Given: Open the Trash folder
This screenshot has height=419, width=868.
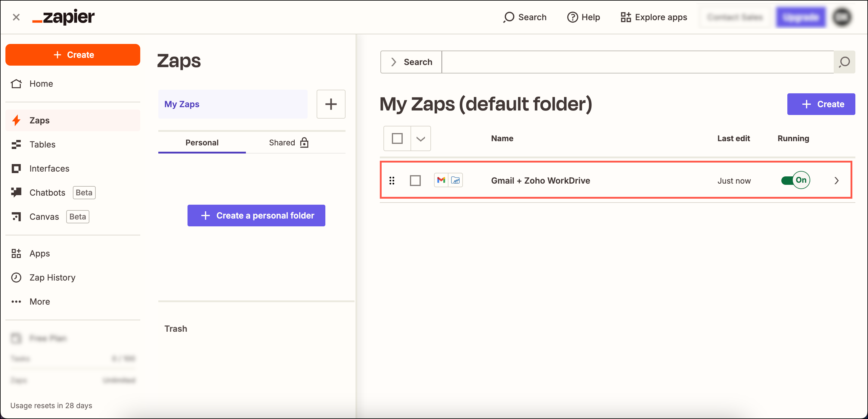Looking at the screenshot, I should [x=175, y=329].
